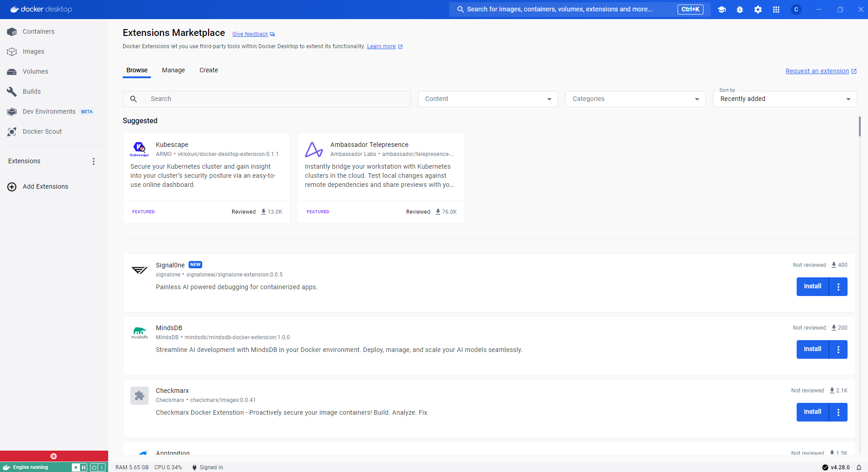The image size is (868, 472).
Task: Click the Docker whale icon in status bar
Action: point(6,467)
